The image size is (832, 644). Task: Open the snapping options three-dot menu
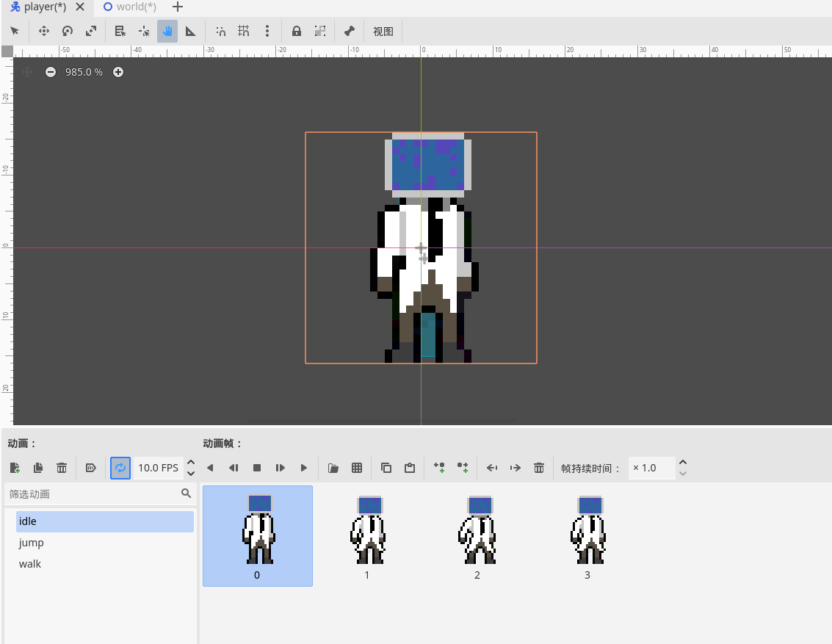pos(267,31)
